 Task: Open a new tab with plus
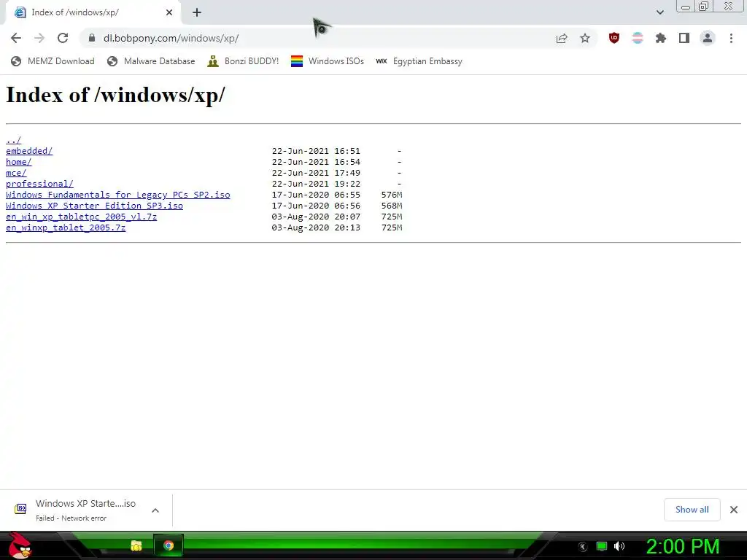click(197, 12)
